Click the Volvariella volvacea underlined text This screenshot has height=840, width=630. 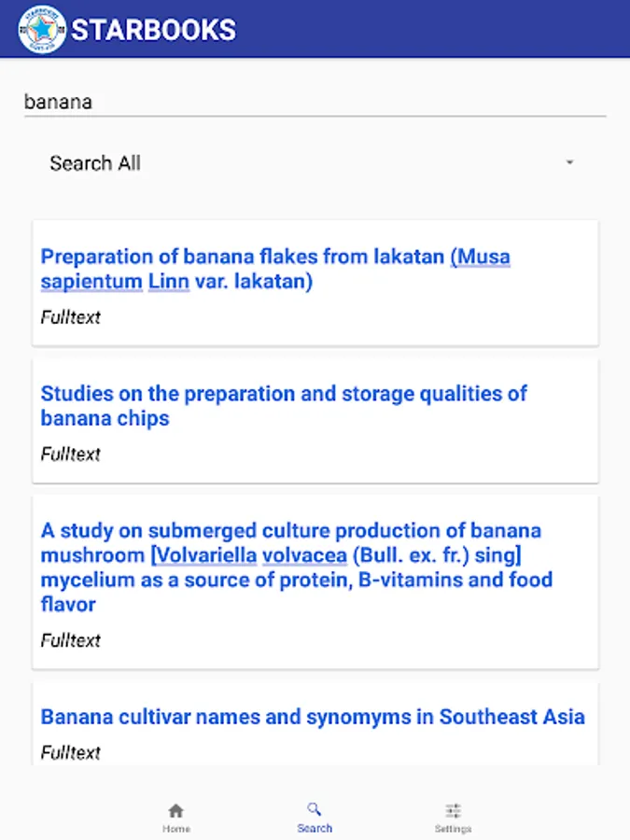(x=249, y=555)
